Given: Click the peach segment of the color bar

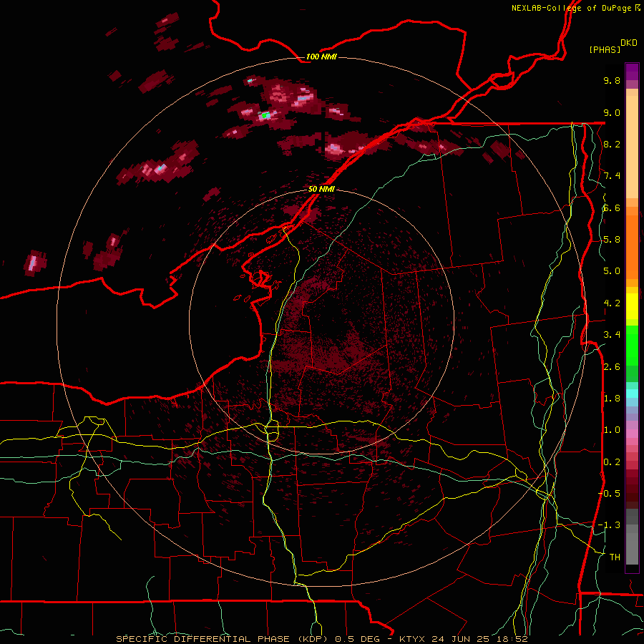Looking at the screenshot, I should pos(632,147).
